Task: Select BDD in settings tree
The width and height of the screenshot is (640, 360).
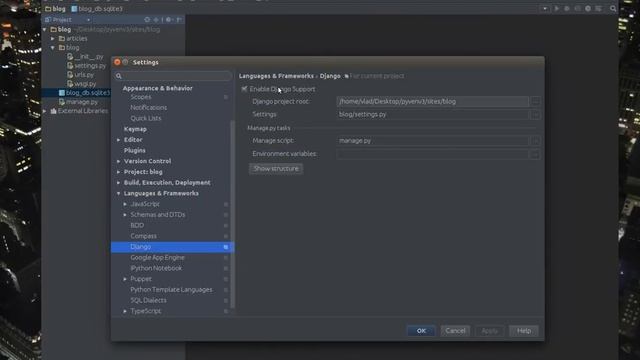Action: (x=137, y=225)
